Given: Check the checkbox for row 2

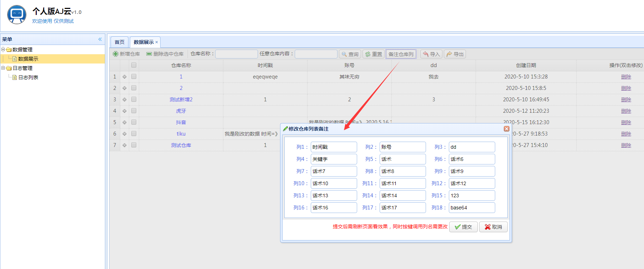Looking at the screenshot, I should 134,88.
